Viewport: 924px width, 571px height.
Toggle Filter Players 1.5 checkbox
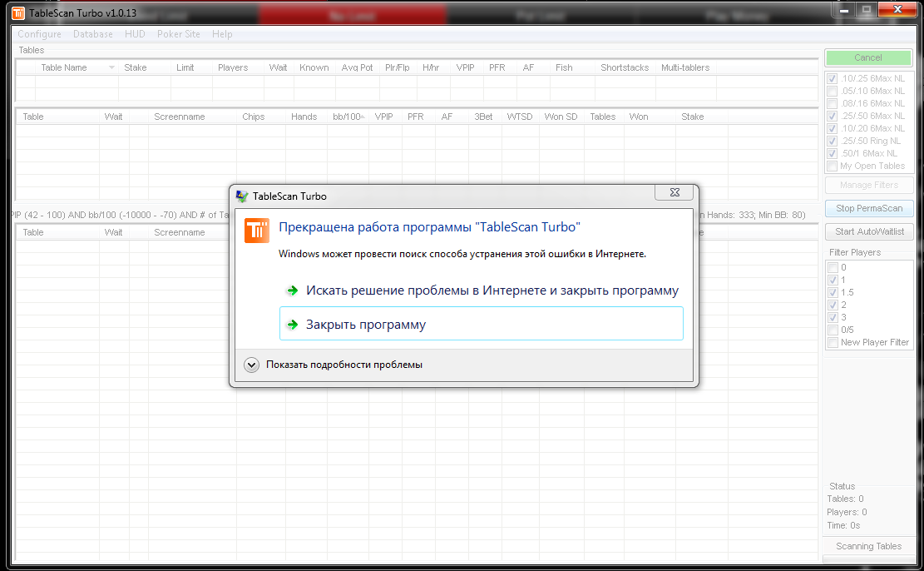[833, 293]
